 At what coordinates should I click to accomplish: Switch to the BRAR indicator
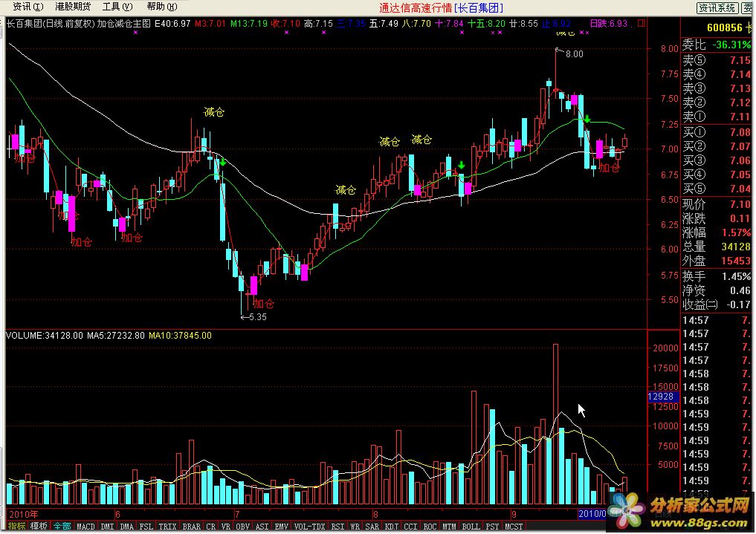[x=191, y=527]
